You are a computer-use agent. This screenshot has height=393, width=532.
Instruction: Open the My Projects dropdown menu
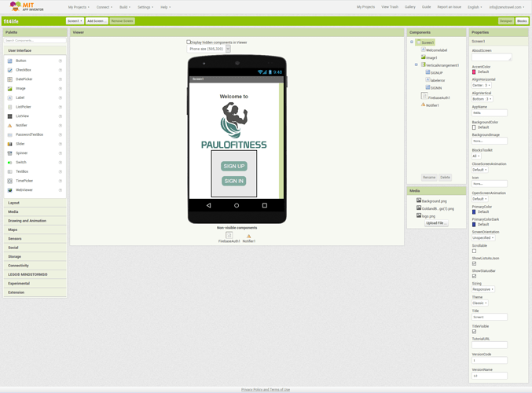pos(79,7)
